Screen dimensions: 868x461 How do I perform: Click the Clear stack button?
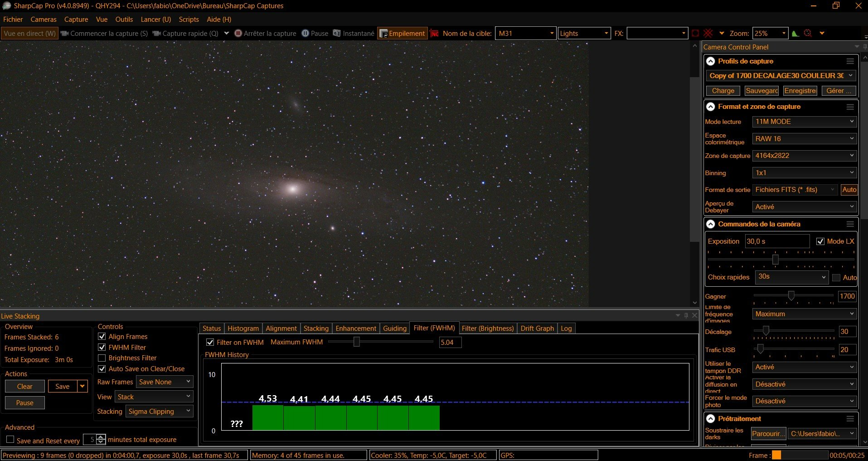(25, 387)
